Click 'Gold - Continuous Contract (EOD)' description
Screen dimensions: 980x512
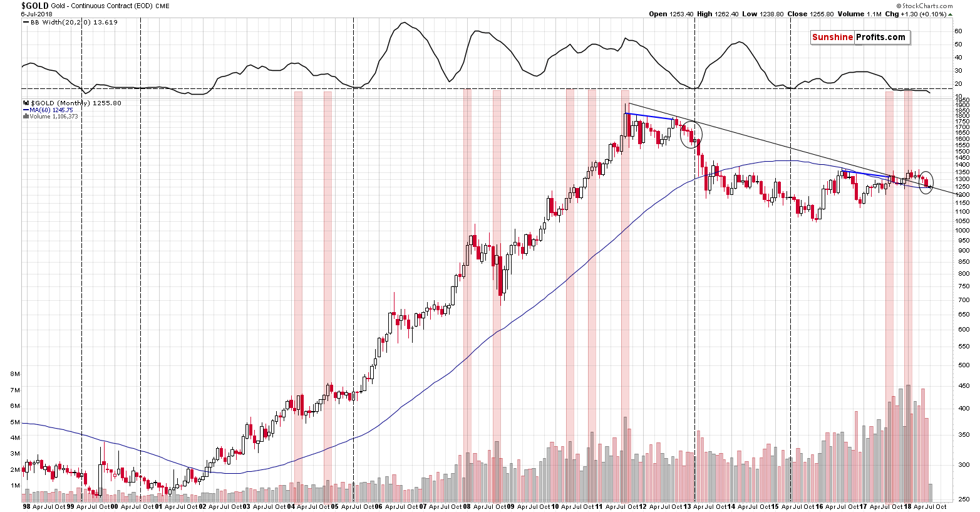102,6
